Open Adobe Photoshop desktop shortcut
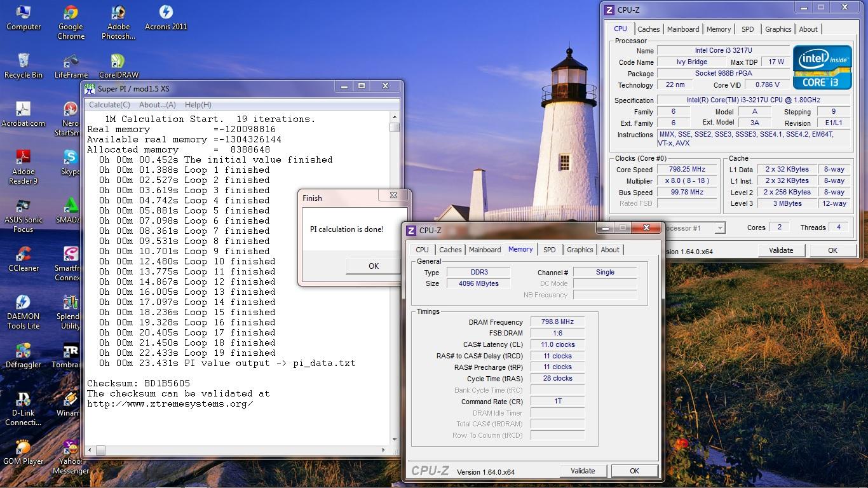 (x=118, y=22)
